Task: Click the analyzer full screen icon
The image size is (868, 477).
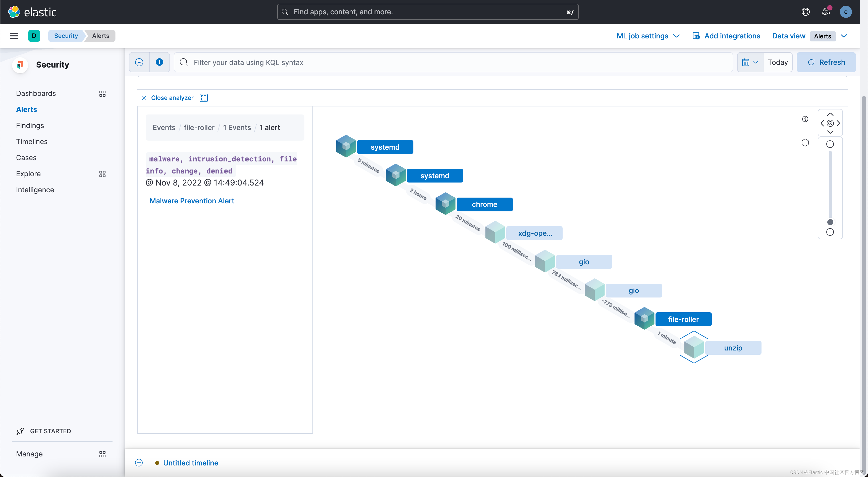Action: pos(203,98)
